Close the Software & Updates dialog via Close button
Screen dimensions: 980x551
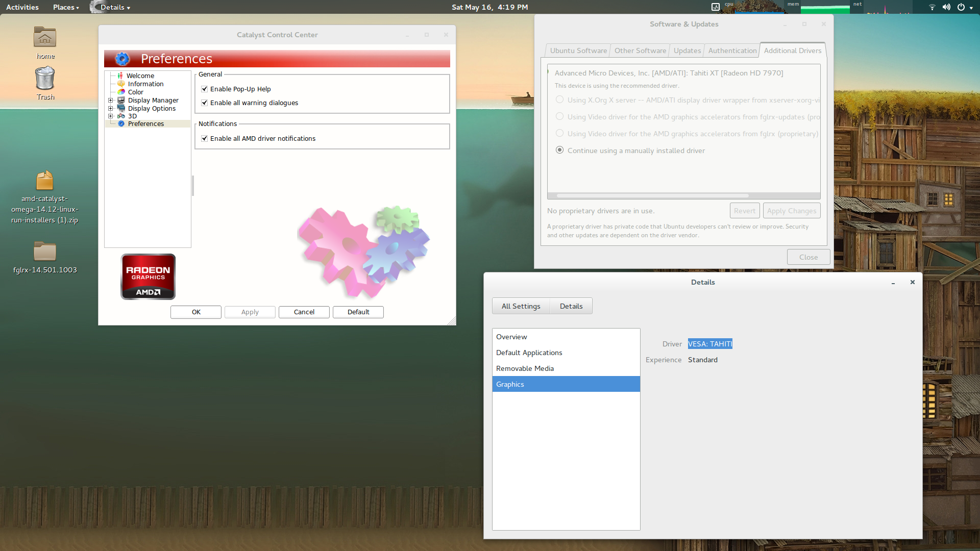(x=808, y=257)
